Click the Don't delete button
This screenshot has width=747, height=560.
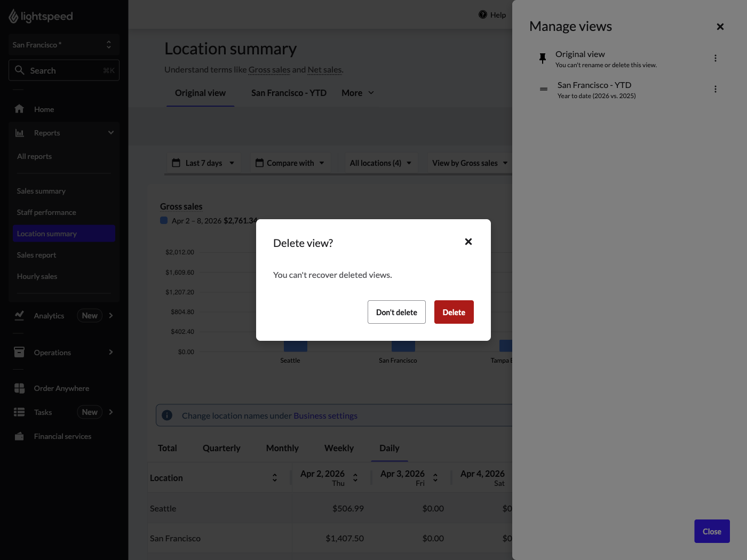click(x=396, y=312)
